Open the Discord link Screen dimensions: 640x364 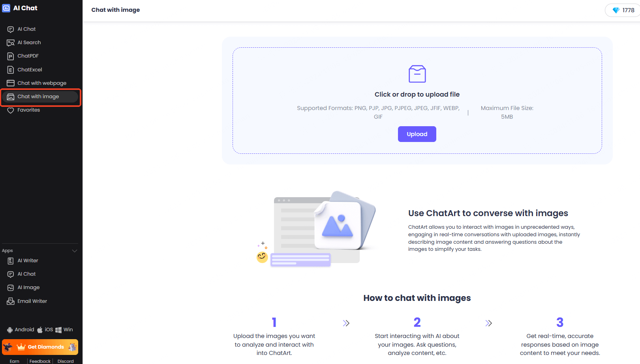[x=66, y=361]
